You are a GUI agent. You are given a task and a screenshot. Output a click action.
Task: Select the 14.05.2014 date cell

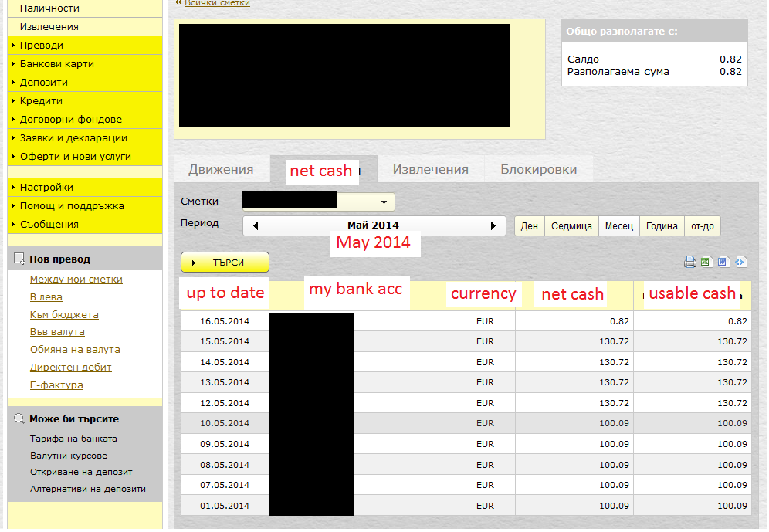point(225,362)
